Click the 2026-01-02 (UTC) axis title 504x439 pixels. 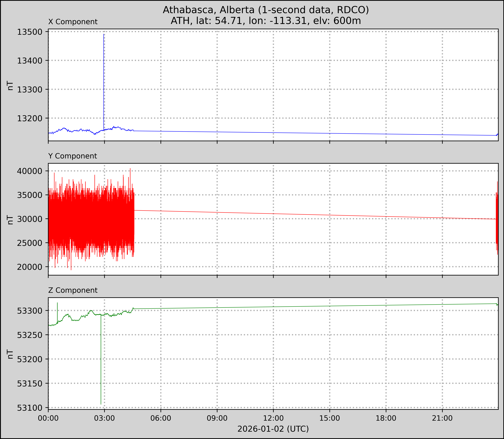point(273,429)
